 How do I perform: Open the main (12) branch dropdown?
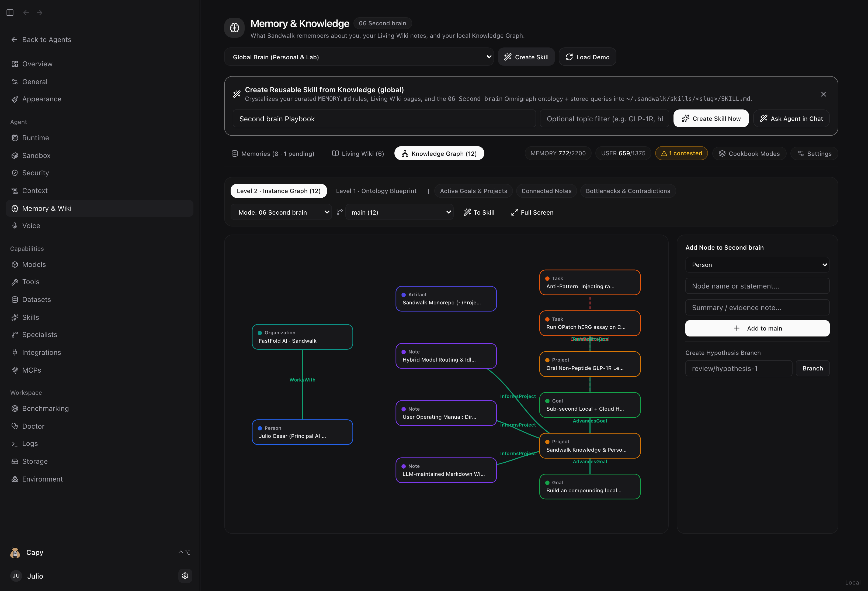[399, 212]
